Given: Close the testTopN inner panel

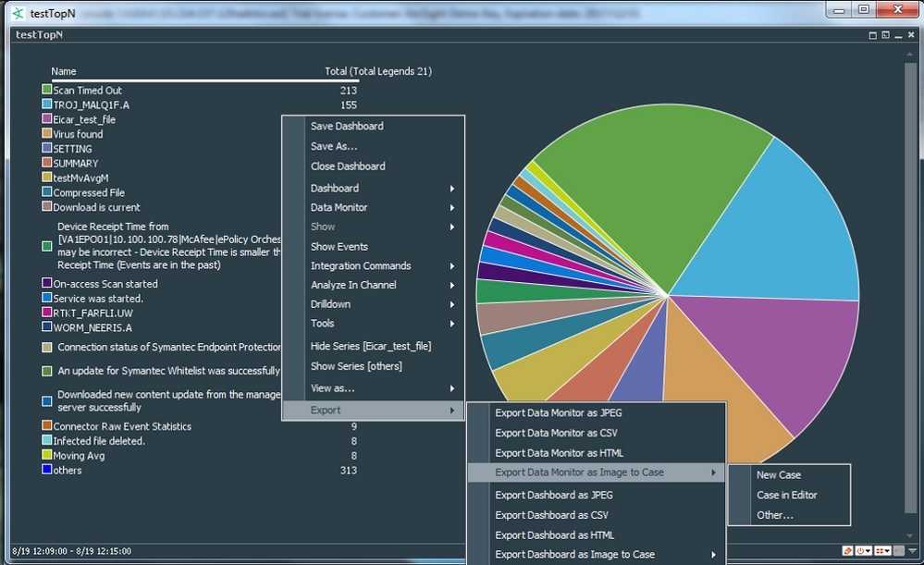Looking at the screenshot, I should click(x=910, y=35).
